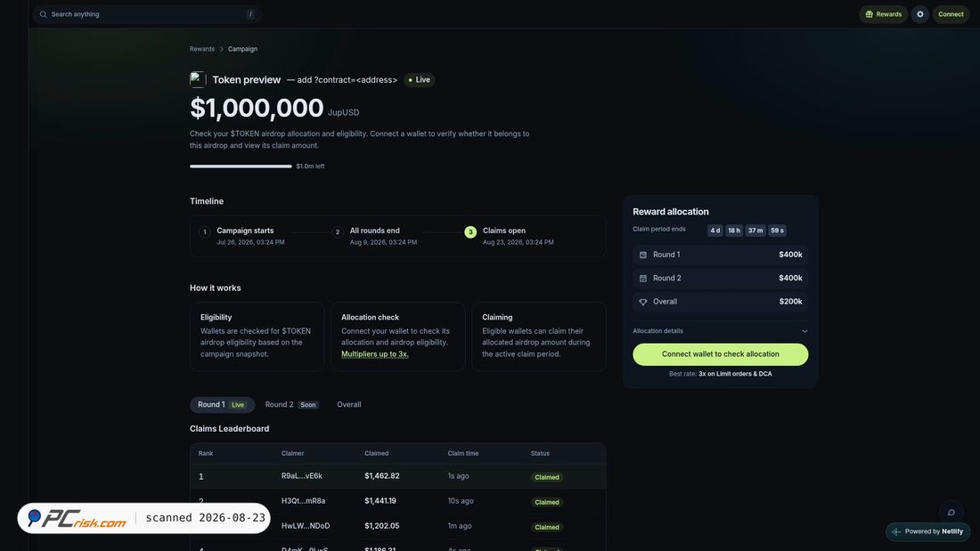Screen dimensions: 980x551
Task: Focus the Search anything field
Action: (148, 14)
